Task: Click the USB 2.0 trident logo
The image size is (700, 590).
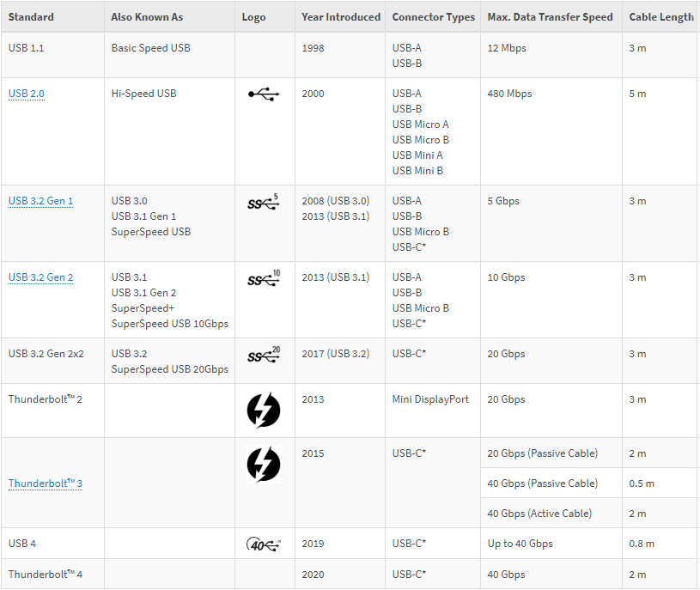Action: (263, 94)
